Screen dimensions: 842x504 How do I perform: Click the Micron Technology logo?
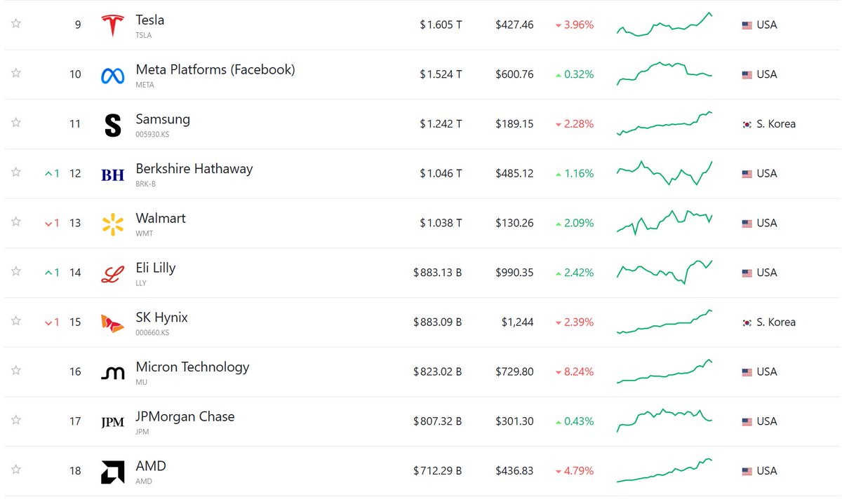click(112, 373)
